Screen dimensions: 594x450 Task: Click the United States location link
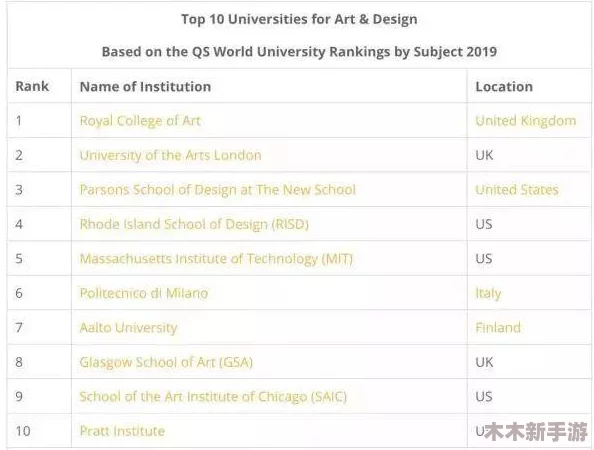point(517,190)
